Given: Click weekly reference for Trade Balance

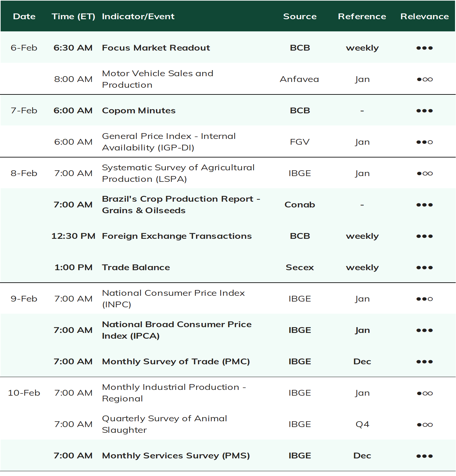Looking at the screenshot, I should coord(362,268).
